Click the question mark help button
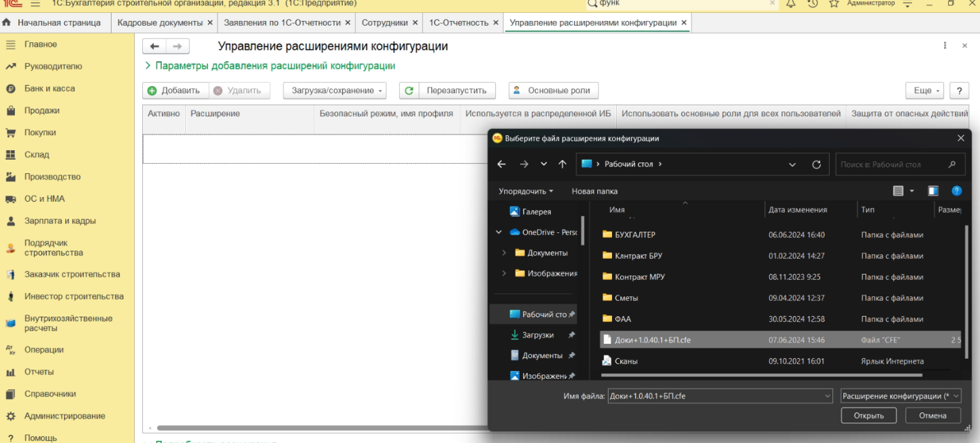 tap(959, 90)
